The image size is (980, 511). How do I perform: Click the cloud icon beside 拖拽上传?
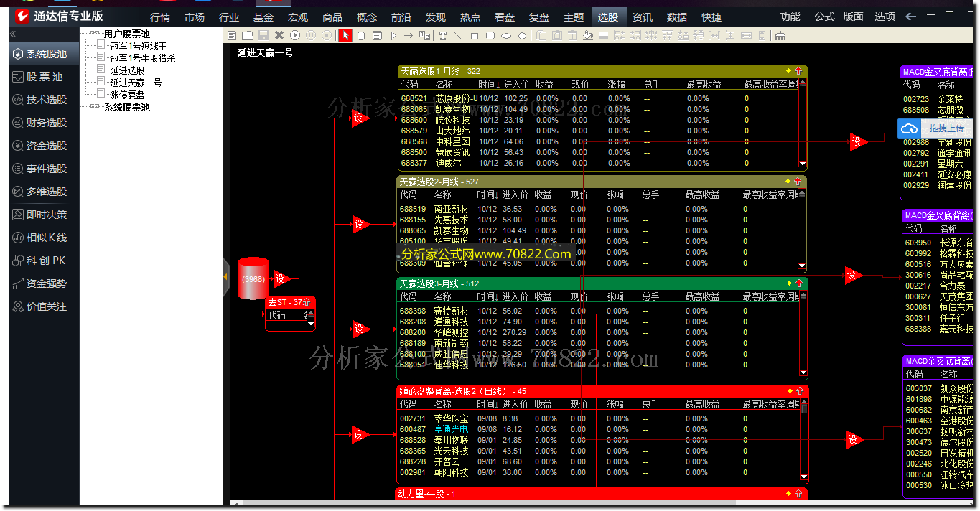point(910,128)
